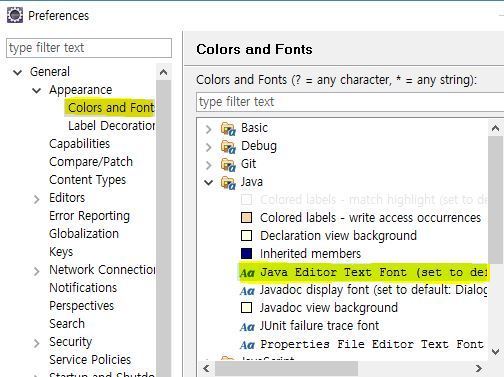
Task: Select the Javadoc display font entry
Action: (x=373, y=290)
